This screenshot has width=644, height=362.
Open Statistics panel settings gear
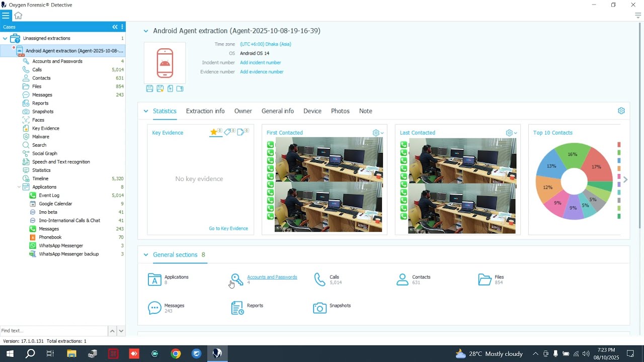point(621,111)
